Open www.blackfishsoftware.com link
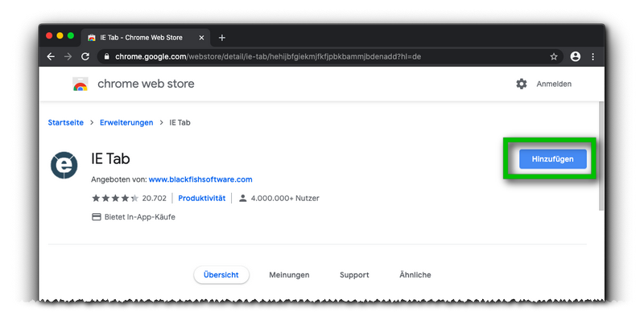The height and width of the screenshot is (312, 644). [200, 179]
